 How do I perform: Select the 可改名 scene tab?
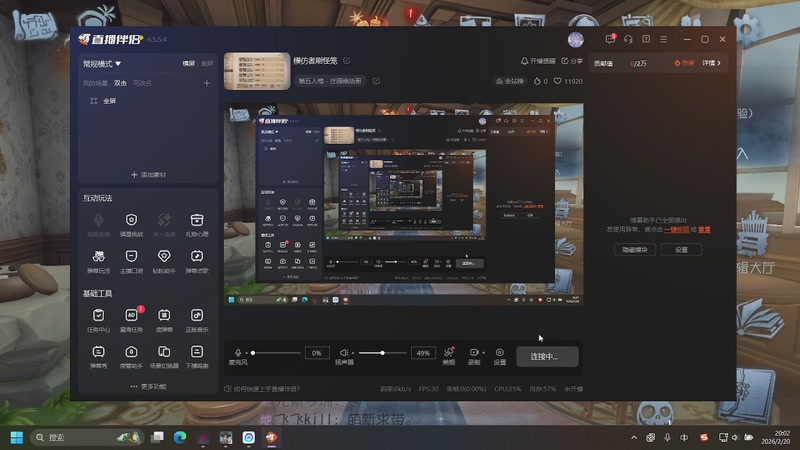[x=142, y=83]
